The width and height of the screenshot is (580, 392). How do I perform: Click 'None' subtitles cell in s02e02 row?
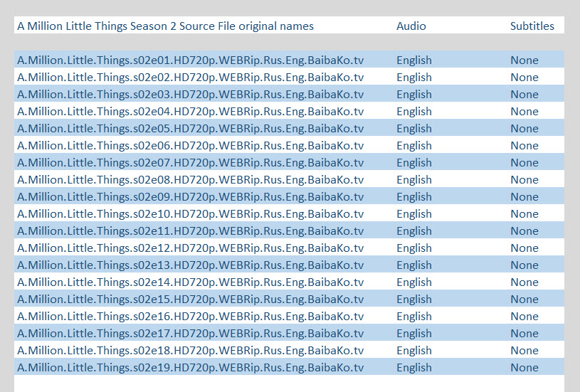[524, 77]
